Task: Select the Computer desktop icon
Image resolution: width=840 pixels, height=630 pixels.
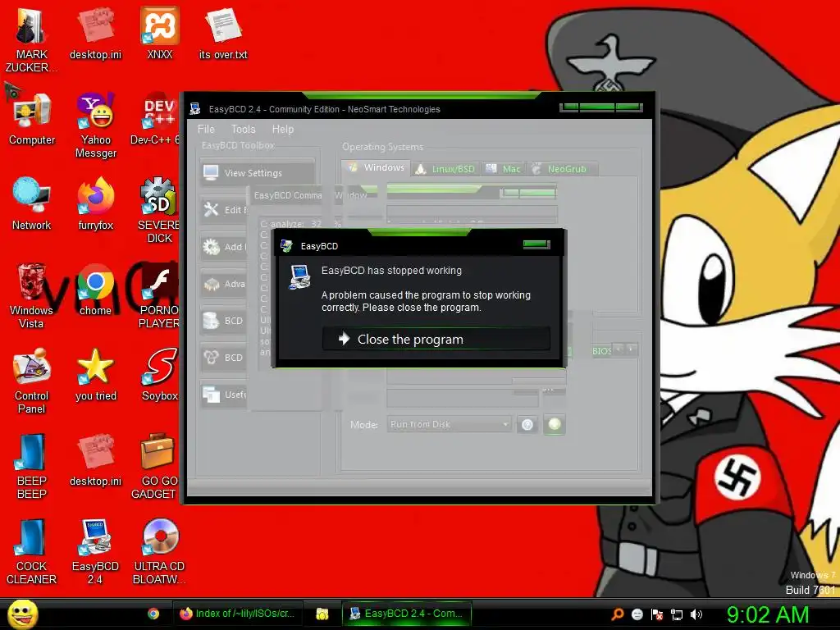Action: coord(32,121)
